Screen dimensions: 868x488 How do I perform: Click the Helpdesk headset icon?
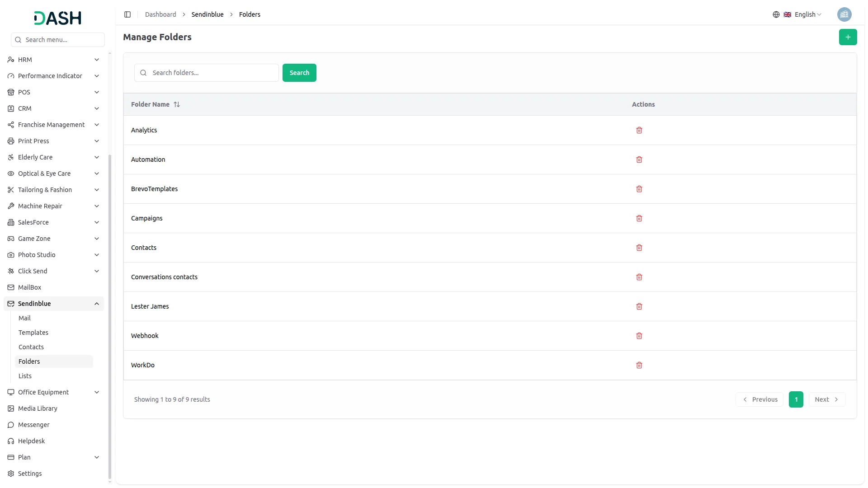pyautogui.click(x=10, y=441)
